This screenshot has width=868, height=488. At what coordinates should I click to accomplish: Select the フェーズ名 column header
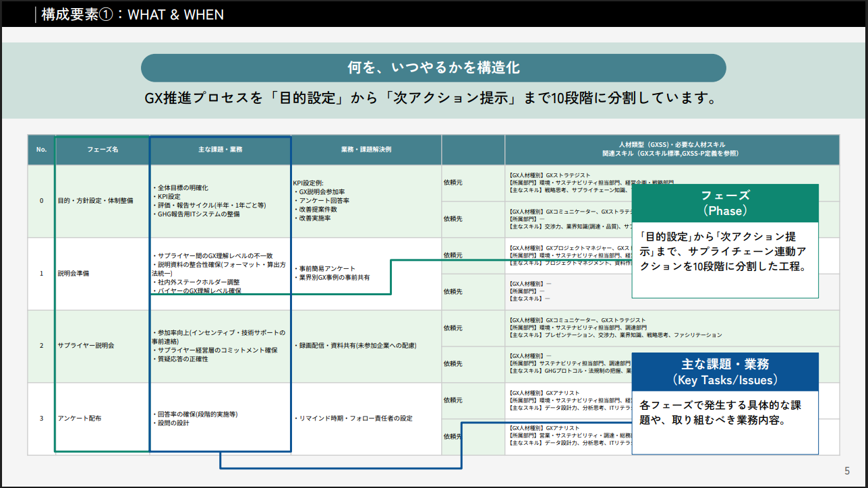click(x=103, y=150)
